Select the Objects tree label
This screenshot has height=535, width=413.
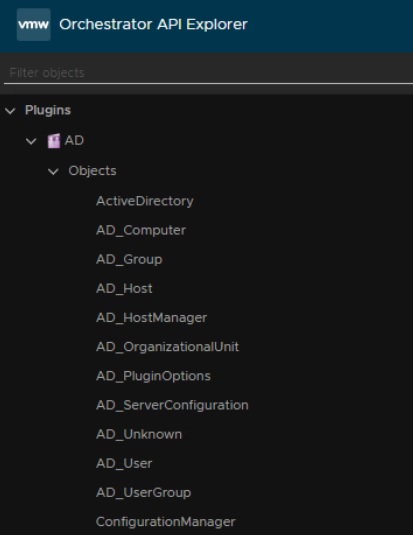coord(92,171)
